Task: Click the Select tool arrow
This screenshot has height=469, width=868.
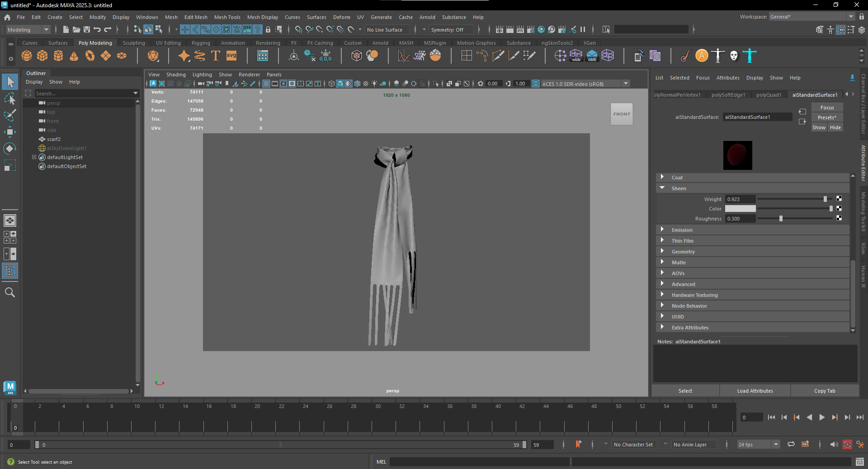Action: pos(10,82)
